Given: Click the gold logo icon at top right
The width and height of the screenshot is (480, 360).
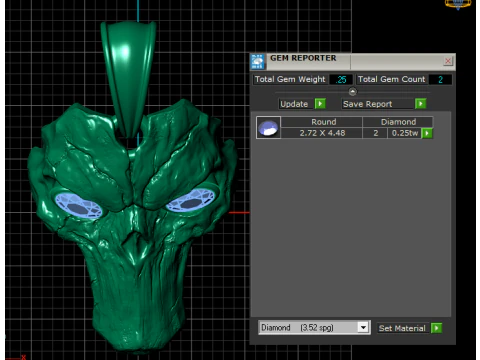Looking at the screenshot, I should point(458,4).
